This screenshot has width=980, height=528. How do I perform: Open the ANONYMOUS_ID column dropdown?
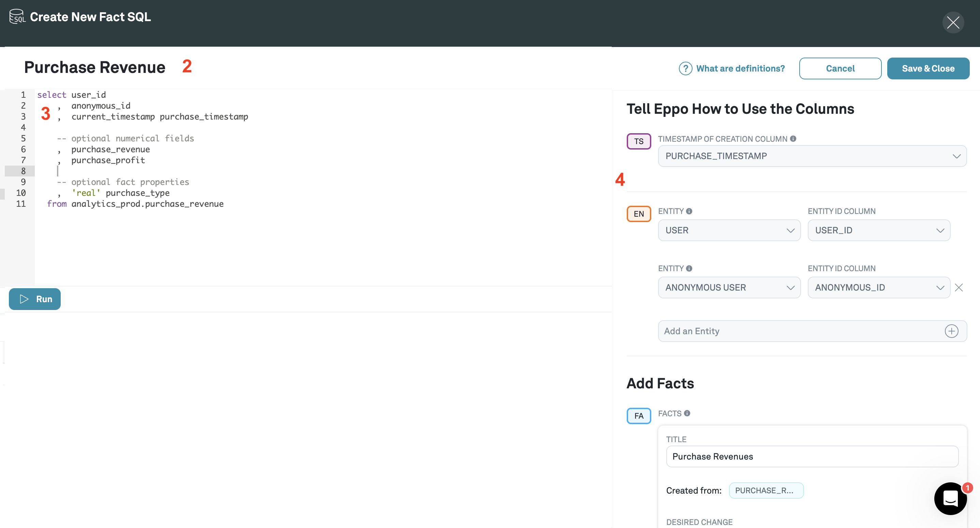point(878,288)
